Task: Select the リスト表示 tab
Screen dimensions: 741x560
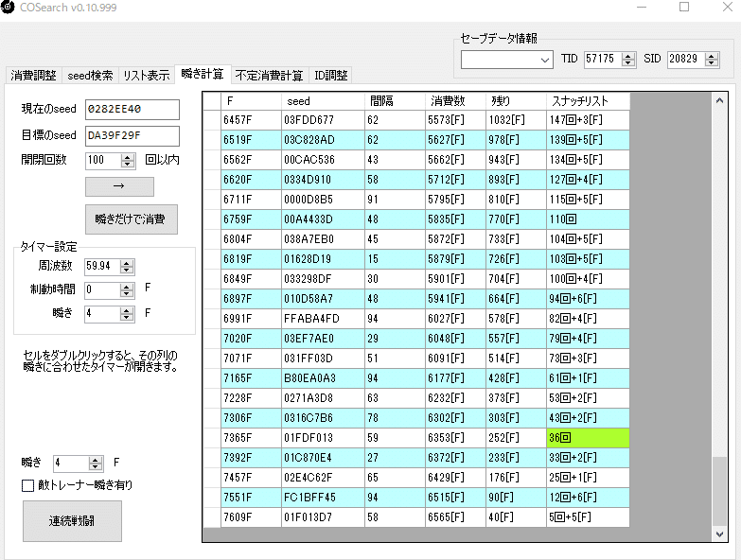Action: coord(147,76)
